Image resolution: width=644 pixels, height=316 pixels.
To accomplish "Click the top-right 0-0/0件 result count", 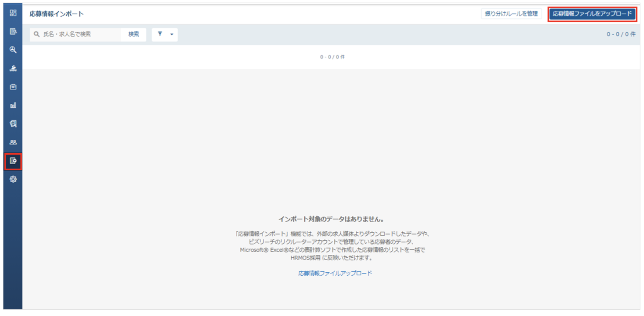I will point(621,34).
